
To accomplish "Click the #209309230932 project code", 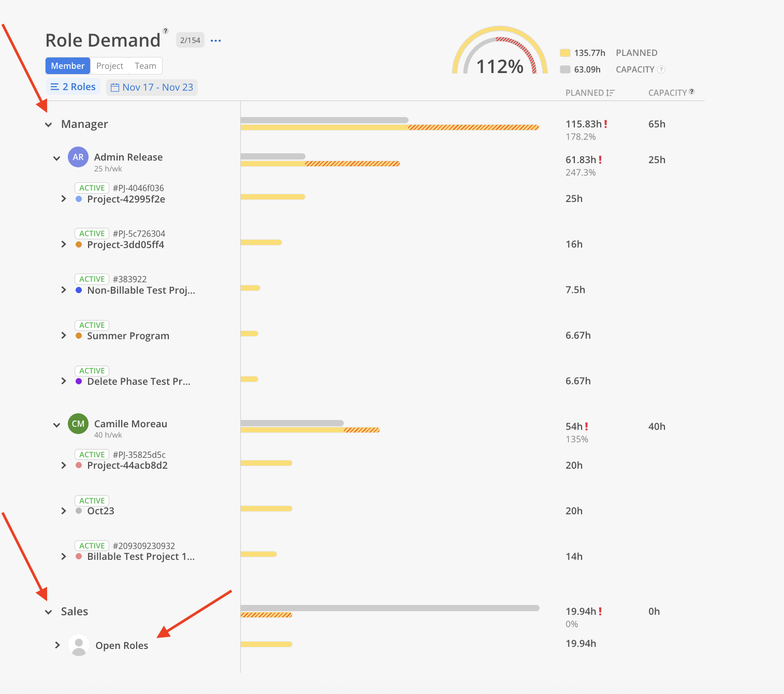I will (x=144, y=546).
